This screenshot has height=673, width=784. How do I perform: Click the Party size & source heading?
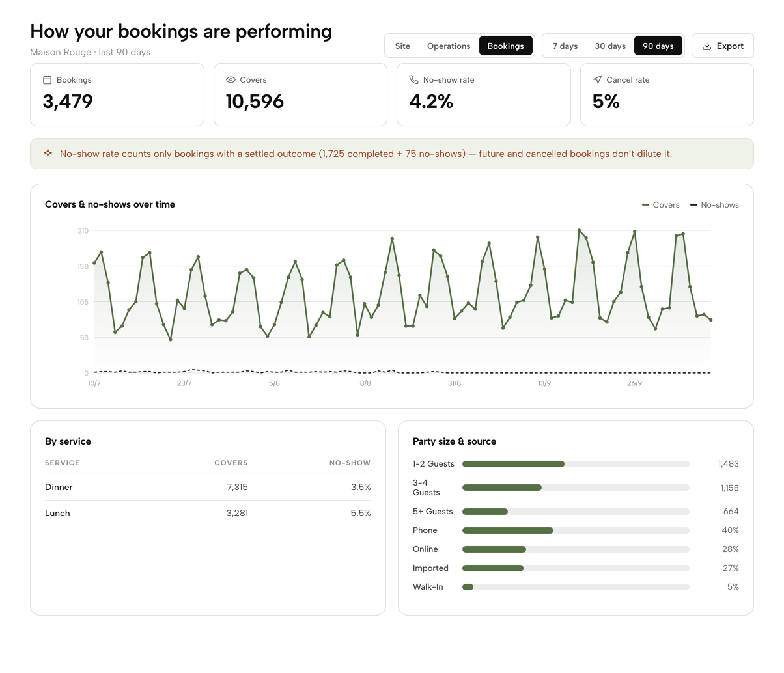click(x=455, y=441)
